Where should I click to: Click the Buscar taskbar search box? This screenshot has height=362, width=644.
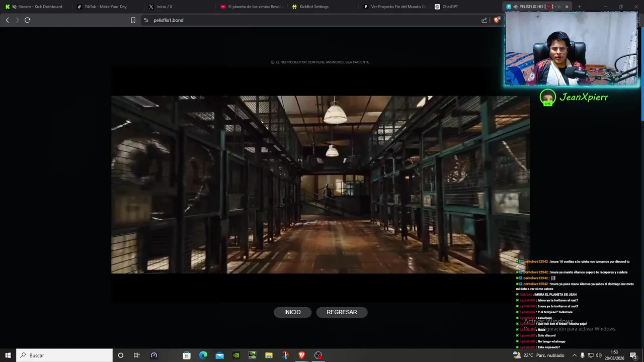(64, 355)
